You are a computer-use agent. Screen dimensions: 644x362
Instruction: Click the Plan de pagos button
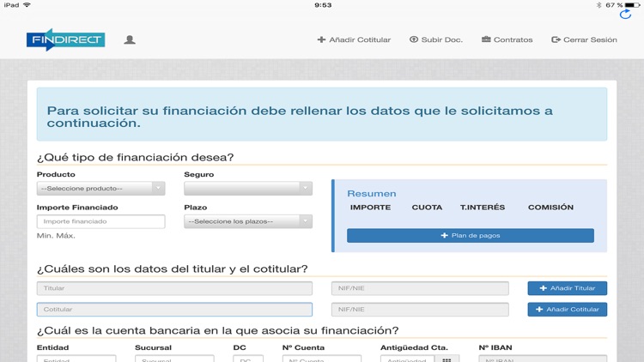point(471,236)
